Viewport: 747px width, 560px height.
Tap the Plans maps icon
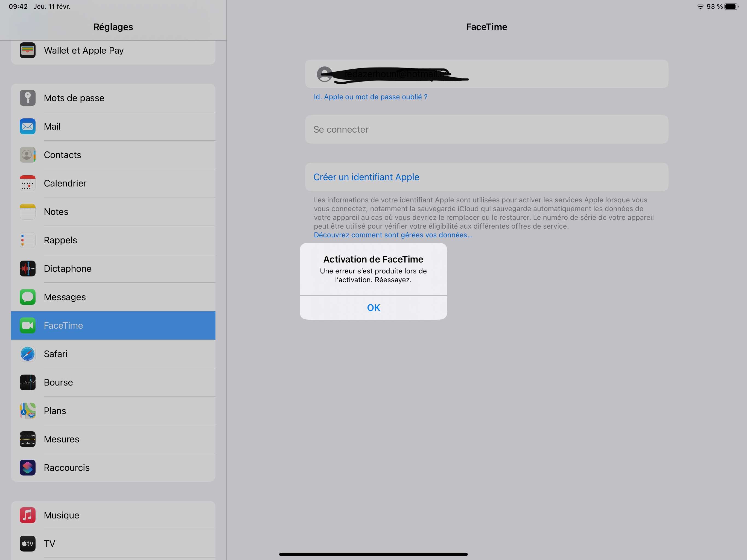click(x=27, y=411)
